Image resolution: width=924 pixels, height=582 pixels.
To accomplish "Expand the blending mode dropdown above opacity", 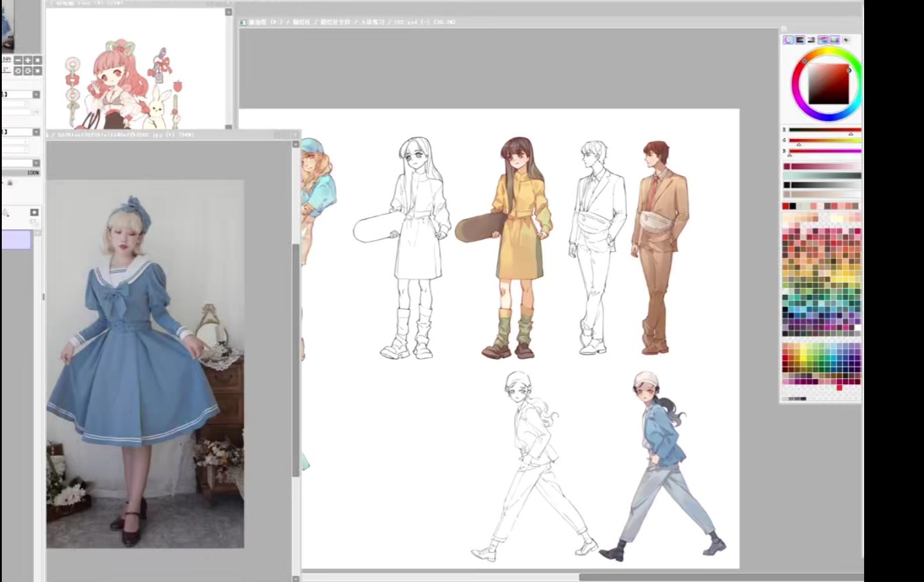I will tap(36, 163).
